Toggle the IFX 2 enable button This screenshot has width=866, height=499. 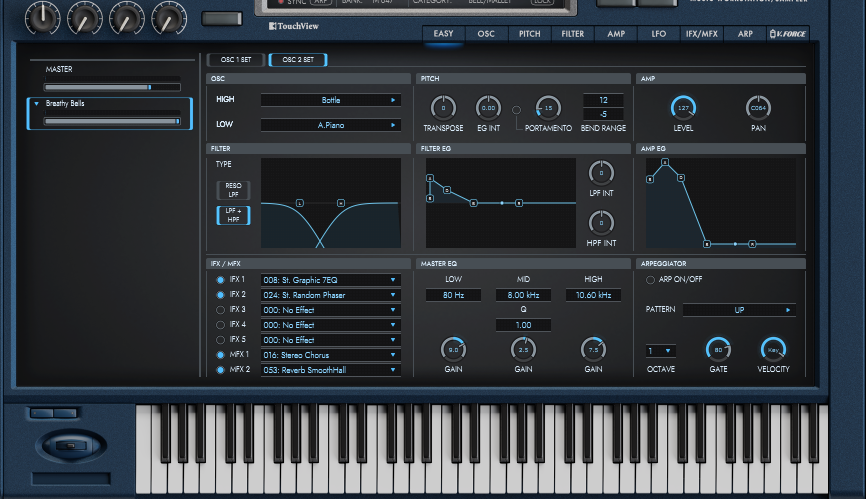tap(220, 295)
